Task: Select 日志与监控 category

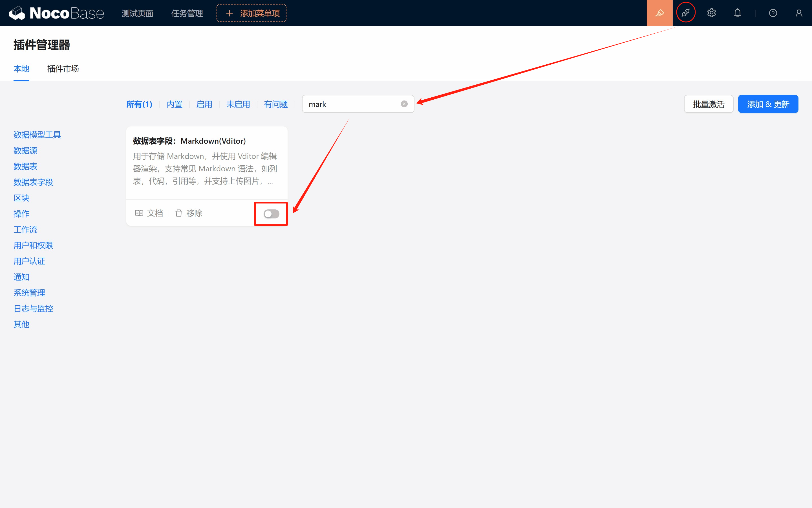Action: (x=33, y=308)
